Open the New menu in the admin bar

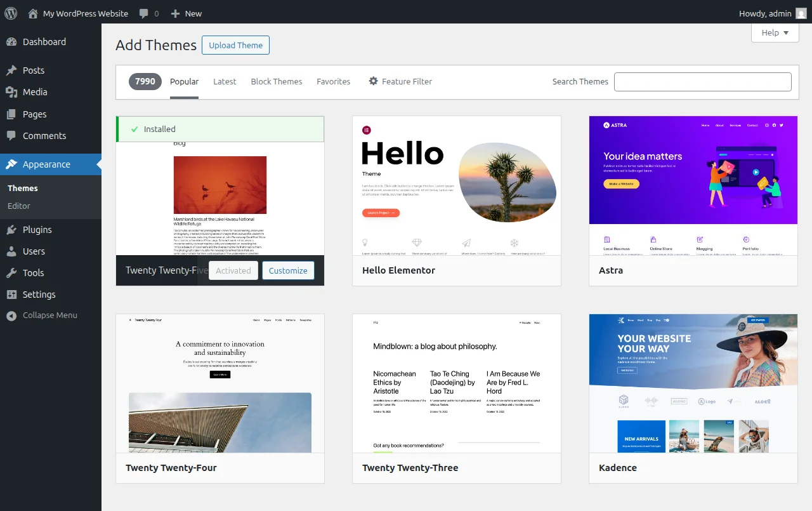click(x=186, y=13)
